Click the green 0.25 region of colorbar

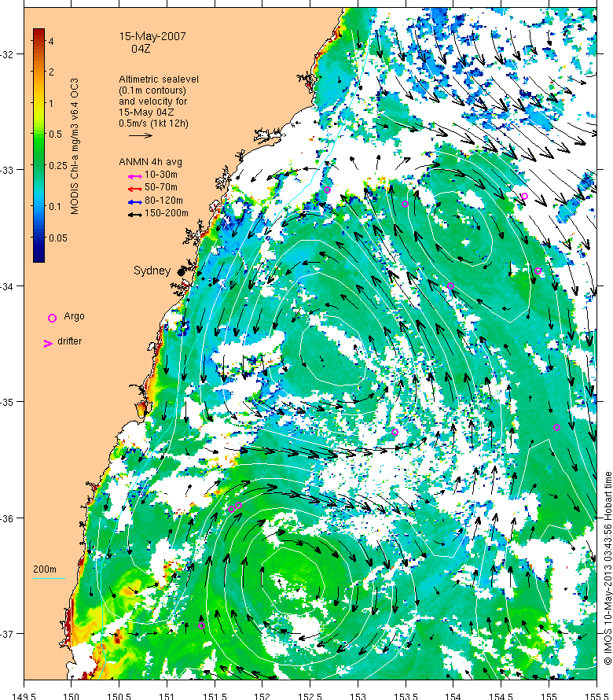(39, 166)
